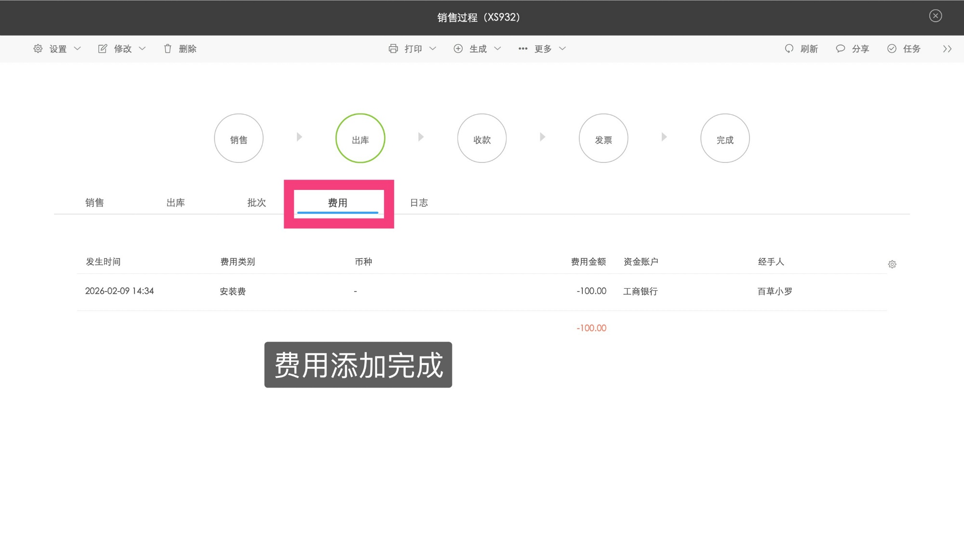Image resolution: width=964 pixels, height=560 pixels.
Task: Click the 修改 edit icon to modify record
Action: pyautogui.click(x=102, y=48)
